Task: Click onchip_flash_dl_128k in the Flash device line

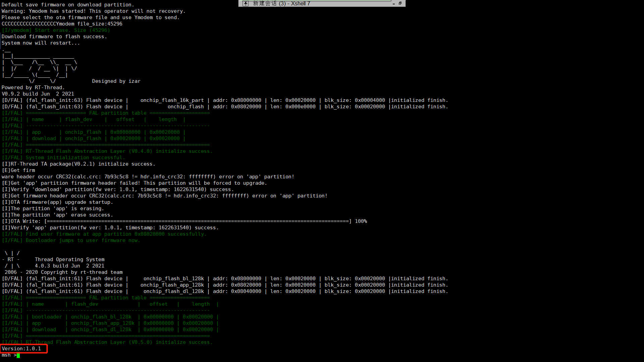Action: (x=173, y=291)
